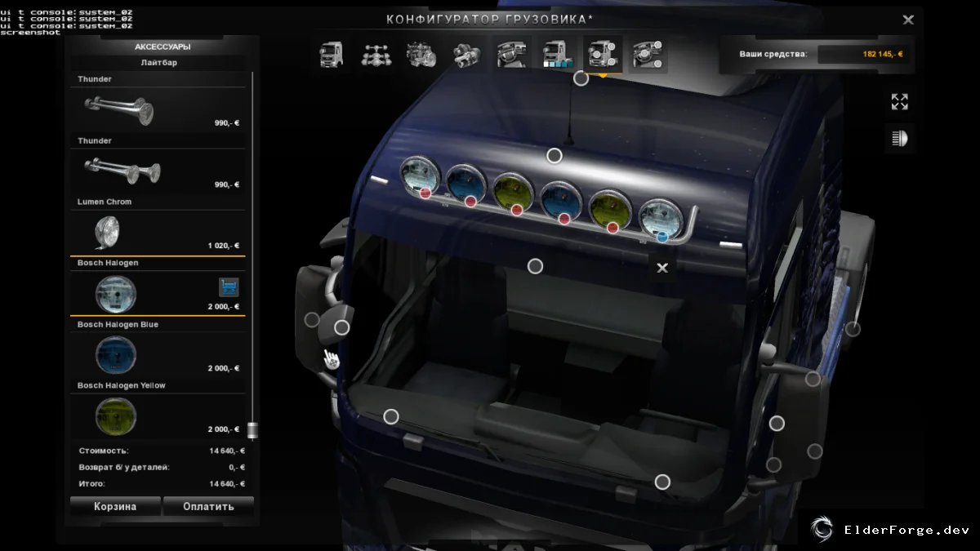This screenshot has width=980, height=551.
Task: Toggle fullscreen view with the expand arrows
Action: pyautogui.click(x=899, y=101)
